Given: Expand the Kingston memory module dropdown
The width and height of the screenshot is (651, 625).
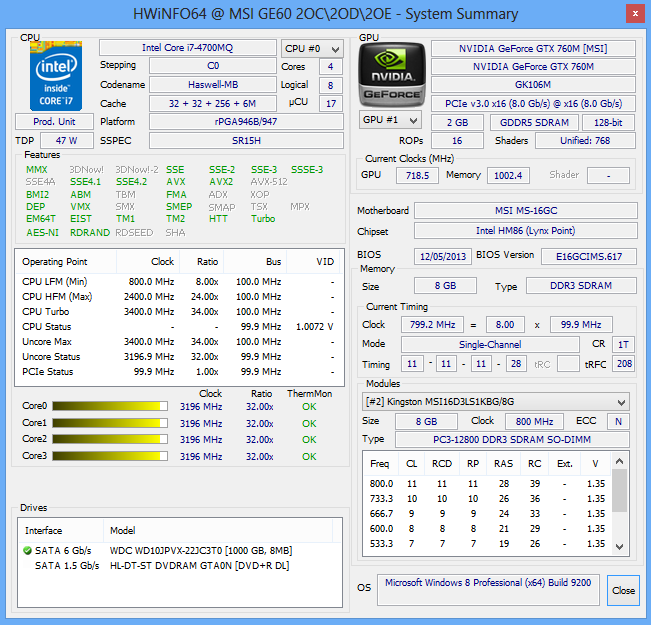Looking at the screenshot, I should 495,402.
